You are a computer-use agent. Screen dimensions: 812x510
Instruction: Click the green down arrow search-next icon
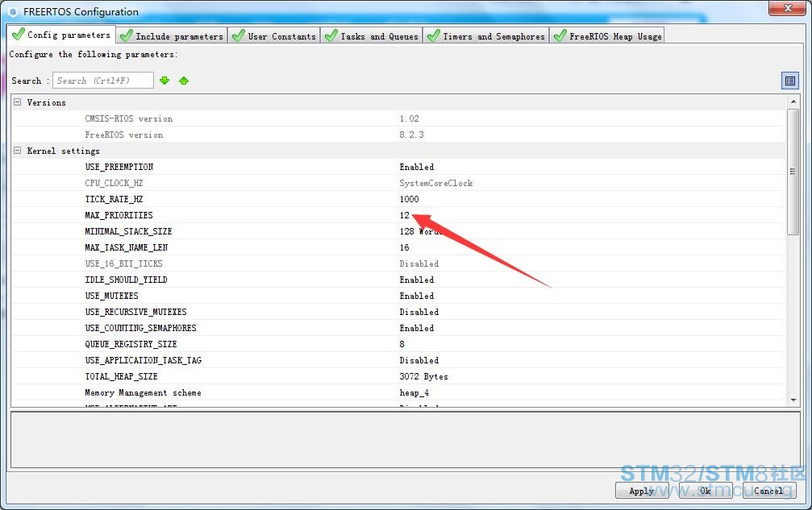(x=164, y=81)
